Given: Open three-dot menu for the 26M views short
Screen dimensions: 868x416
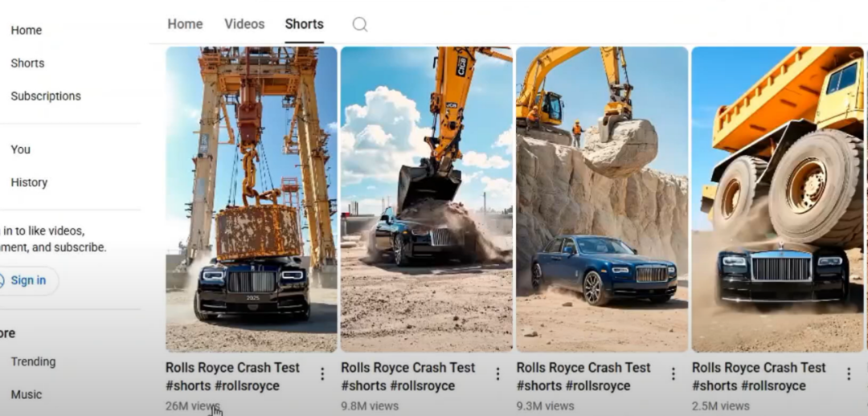Looking at the screenshot, I should pyautogui.click(x=322, y=374).
